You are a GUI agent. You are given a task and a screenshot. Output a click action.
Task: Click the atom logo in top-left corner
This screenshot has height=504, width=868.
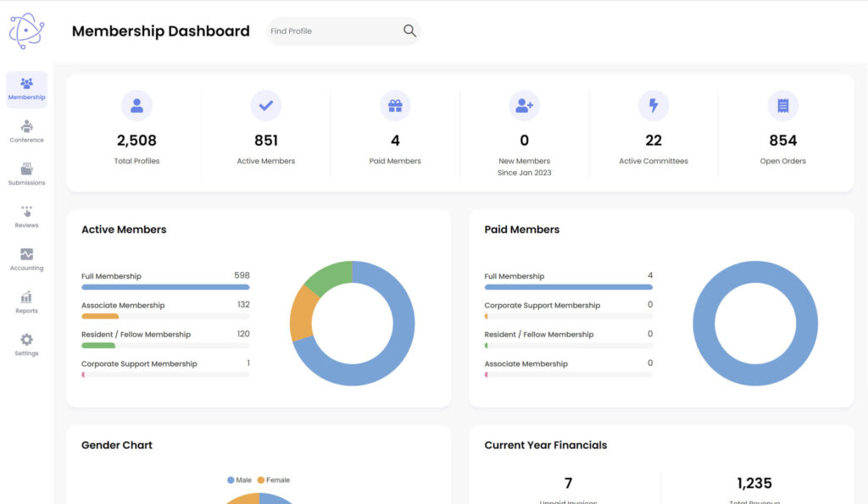point(26,30)
